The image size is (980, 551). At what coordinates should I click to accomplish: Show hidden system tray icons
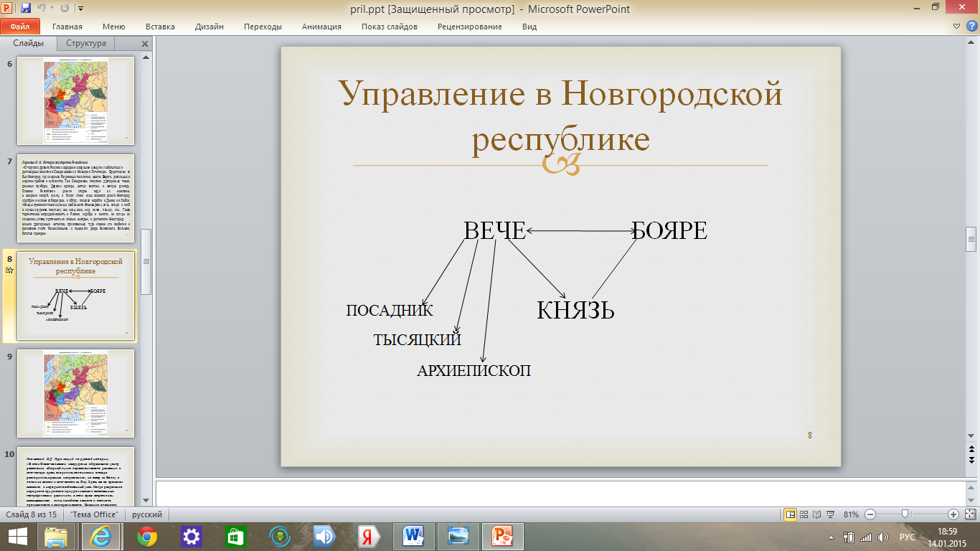[831, 537]
